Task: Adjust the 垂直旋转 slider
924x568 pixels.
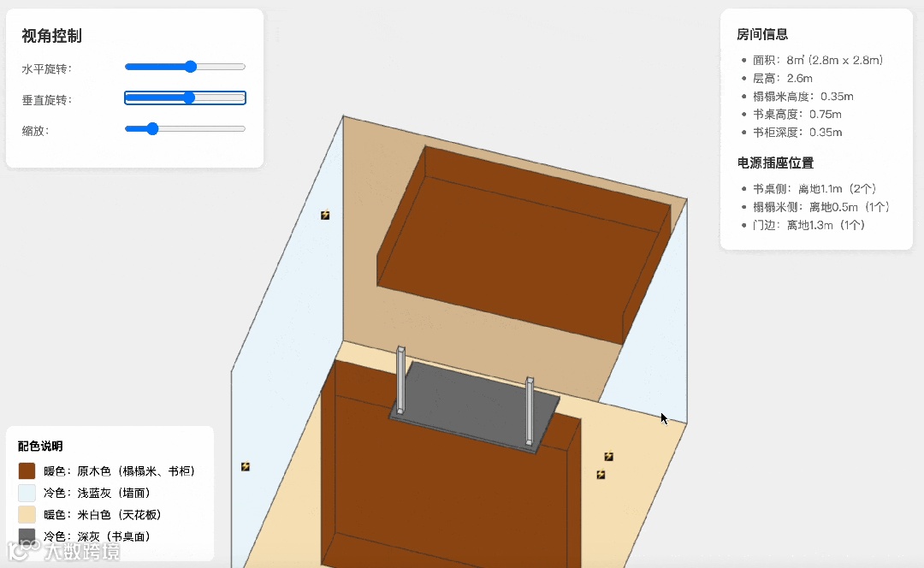Action: pyautogui.click(x=185, y=98)
